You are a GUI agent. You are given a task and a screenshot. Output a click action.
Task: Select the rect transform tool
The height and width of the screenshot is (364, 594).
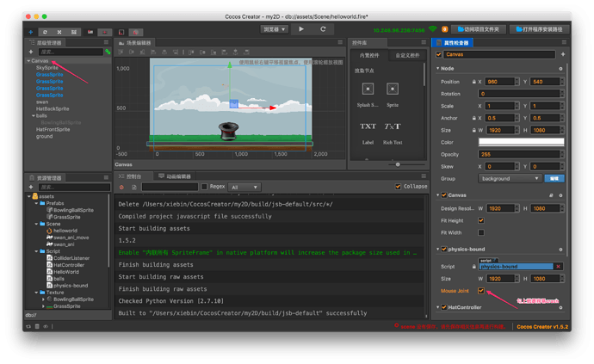(74, 32)
